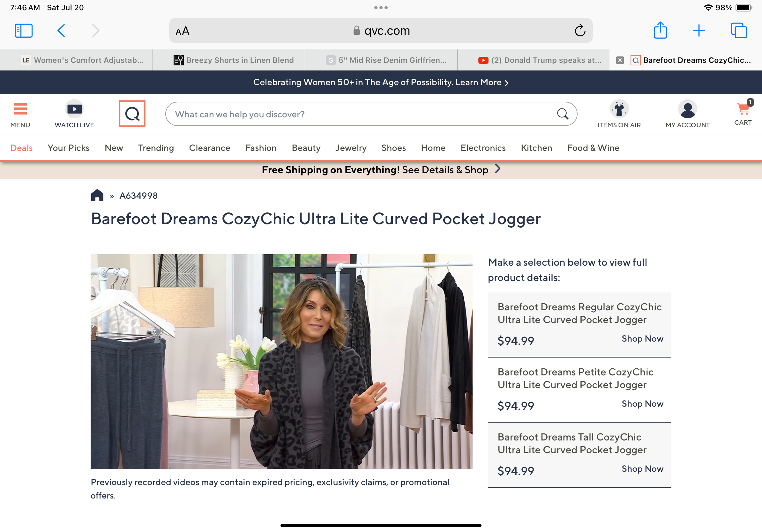The height and width of the screenshot is (532, 762).
Task: Tap Safari's Share icon
Action: coord(660,31)
